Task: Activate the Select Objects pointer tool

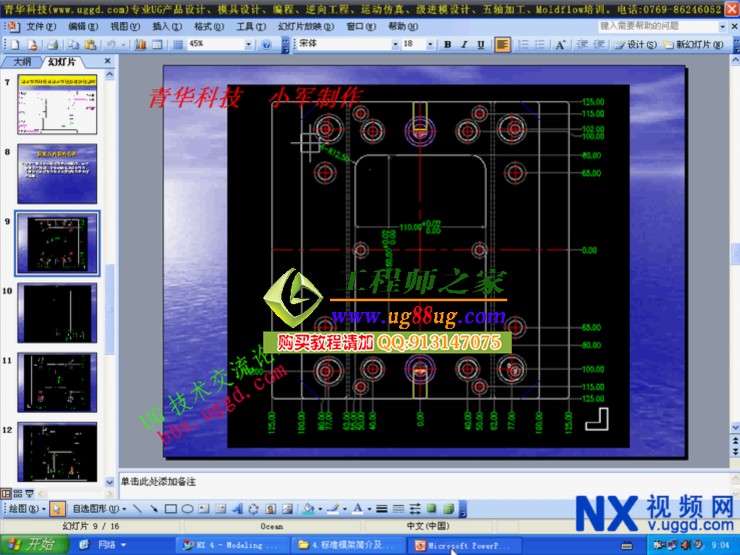Action: (57, 509)
